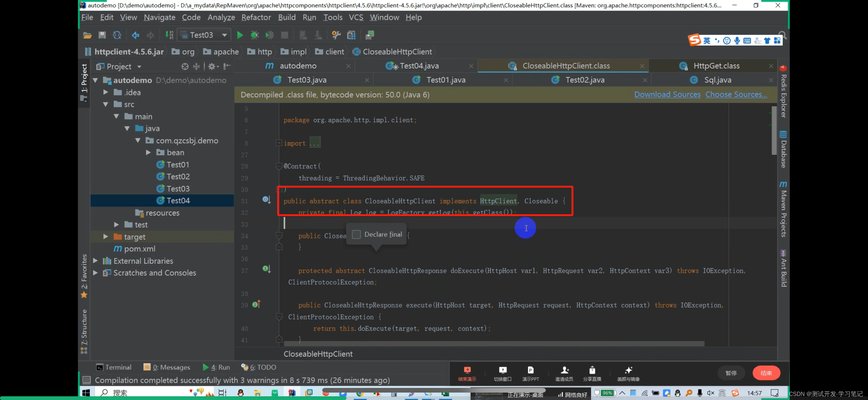Click 'Choose Sources...' link
868x400 pixels.
click(736, 94)
